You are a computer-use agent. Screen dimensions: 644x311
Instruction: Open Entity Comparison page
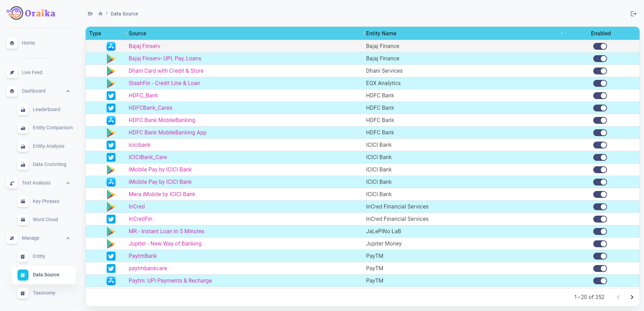[53, 128]
